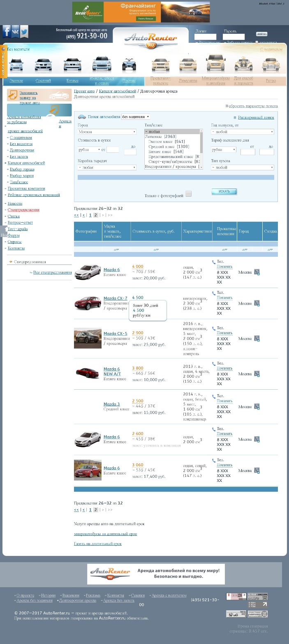Open the Mazda CX-5 listing link

(x=116, y=333)
